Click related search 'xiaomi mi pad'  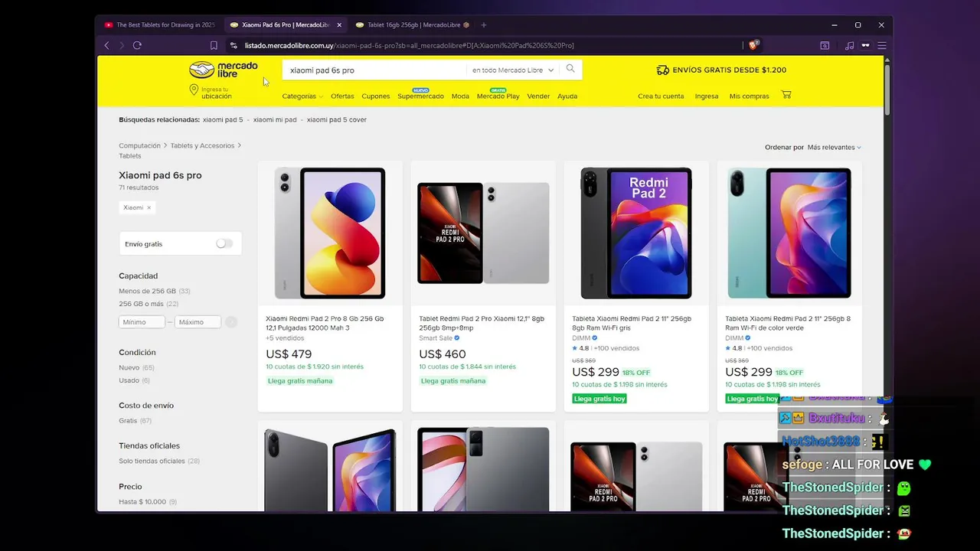tap(275, 119)
